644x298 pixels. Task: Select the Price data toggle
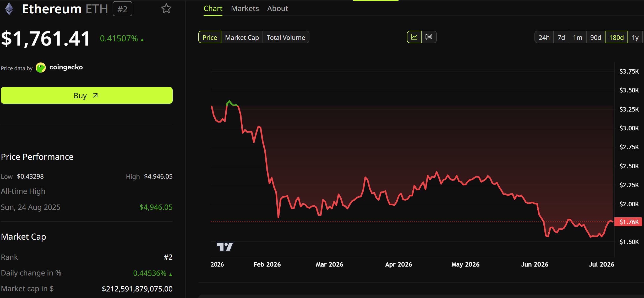(x=210, y=37)
